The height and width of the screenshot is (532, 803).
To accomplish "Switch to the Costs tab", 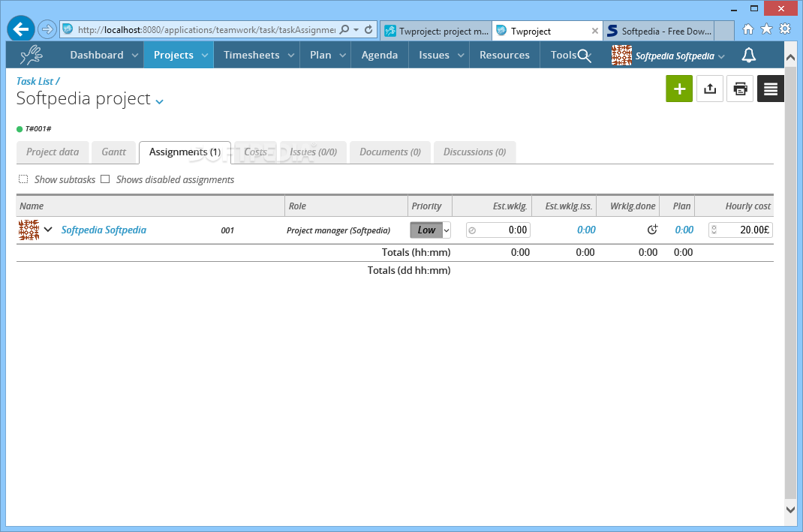I will [x=256, y=152].
